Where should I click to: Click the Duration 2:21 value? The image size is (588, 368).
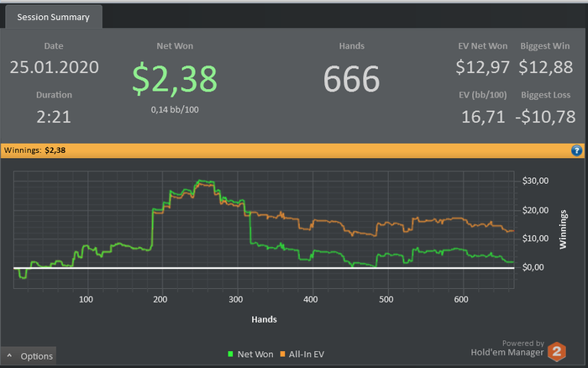[54, 117]
